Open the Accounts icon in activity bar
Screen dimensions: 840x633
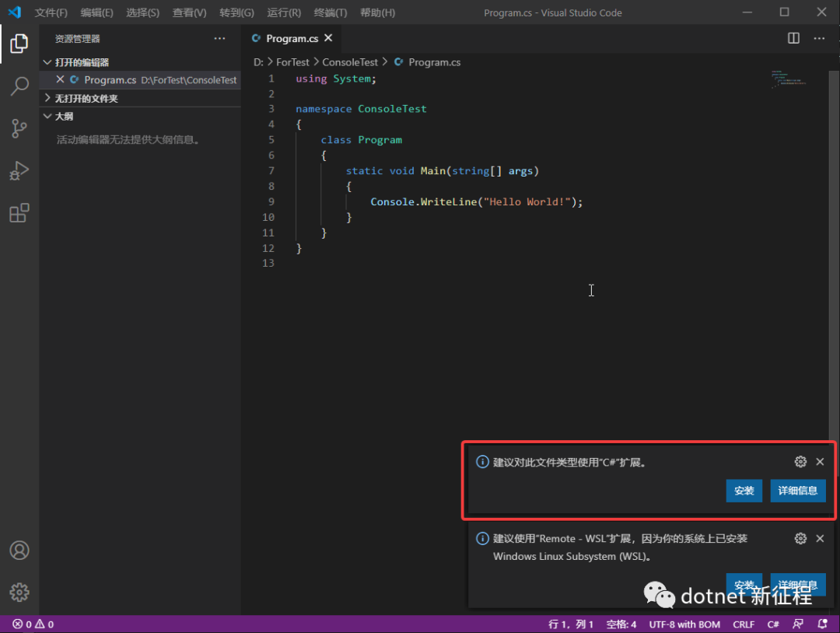tap(19, 551)
